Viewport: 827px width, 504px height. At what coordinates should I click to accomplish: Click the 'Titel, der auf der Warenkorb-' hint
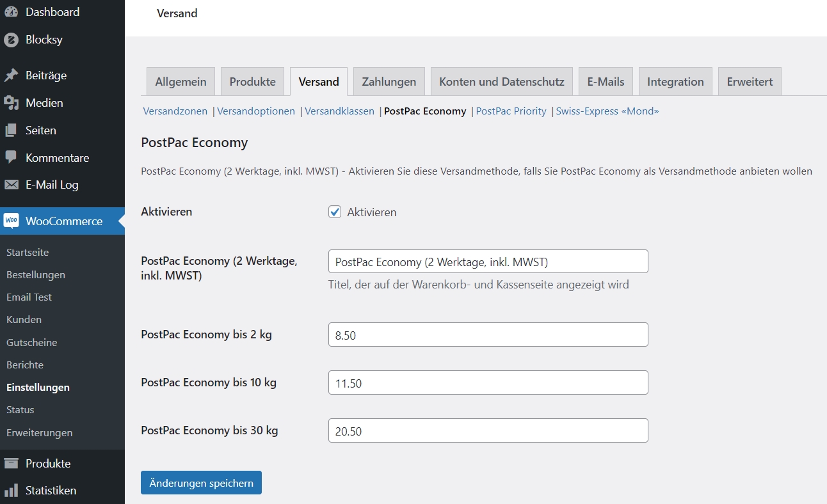pyautogui.click(x=479, y=285)
